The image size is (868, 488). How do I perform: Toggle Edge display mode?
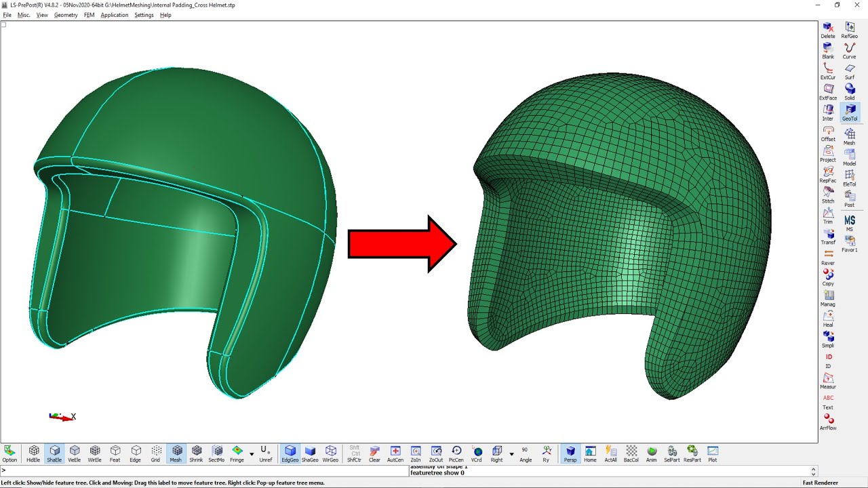pyautogui.click(x=136, y=453)
